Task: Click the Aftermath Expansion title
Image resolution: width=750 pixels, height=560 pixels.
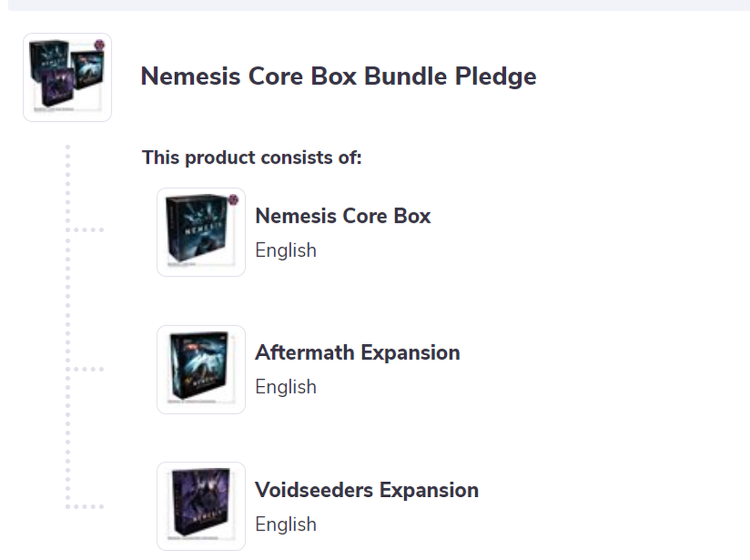Action: point(358,353)
